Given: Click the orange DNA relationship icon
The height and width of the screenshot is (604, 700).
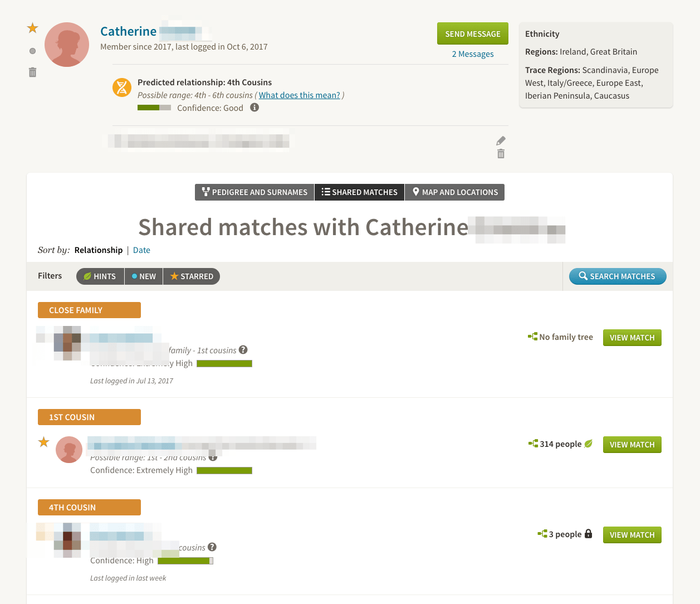Looking at the screenshot, I should pyautogui.click(x=122, y=87).
